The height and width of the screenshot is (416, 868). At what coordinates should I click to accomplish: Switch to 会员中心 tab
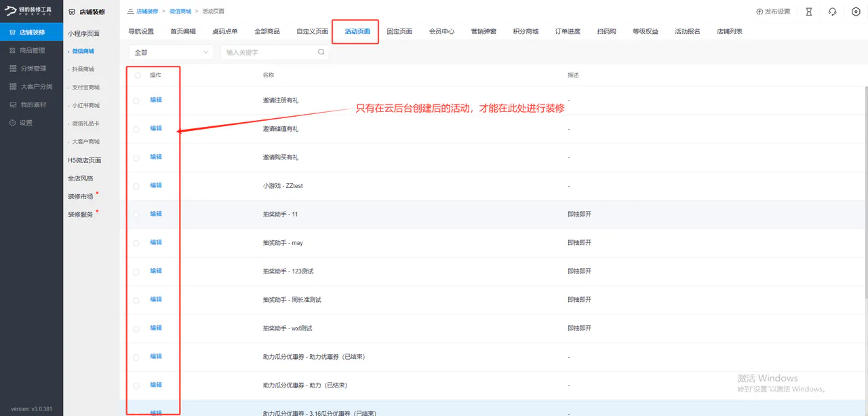[x=441, y=31]
